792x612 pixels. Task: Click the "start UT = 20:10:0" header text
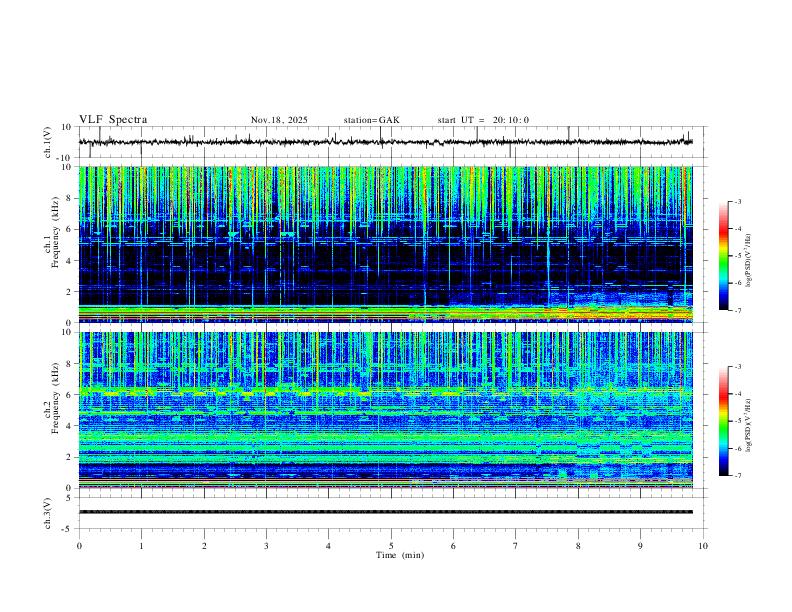point(483,120)
